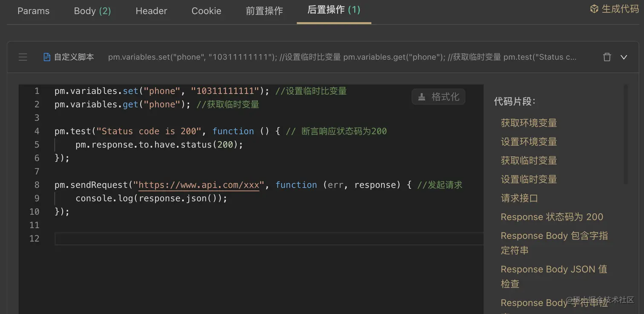The height and width of the screenshot is (314, 644).
Task: Select the 后置操作 (1) tab
Action: [x=334, y=10]
